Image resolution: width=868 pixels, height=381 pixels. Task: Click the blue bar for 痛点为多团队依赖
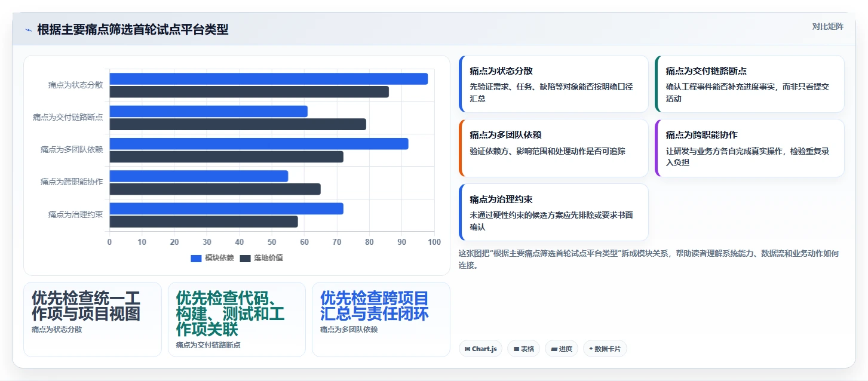point(259,143)
